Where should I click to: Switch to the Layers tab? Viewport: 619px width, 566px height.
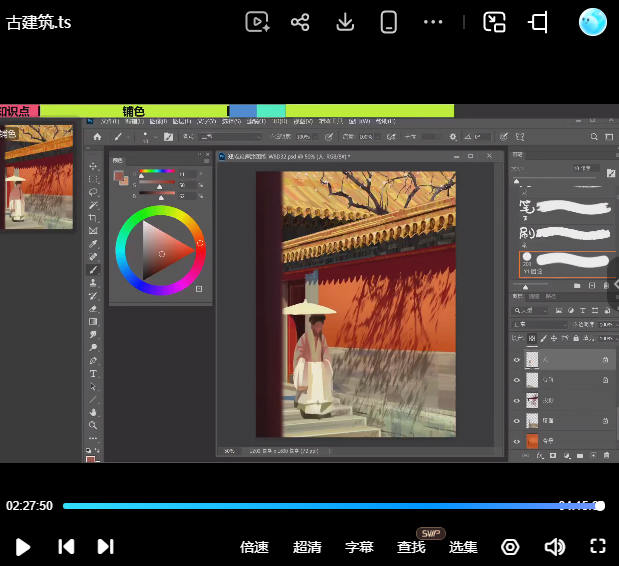(518, 296)
